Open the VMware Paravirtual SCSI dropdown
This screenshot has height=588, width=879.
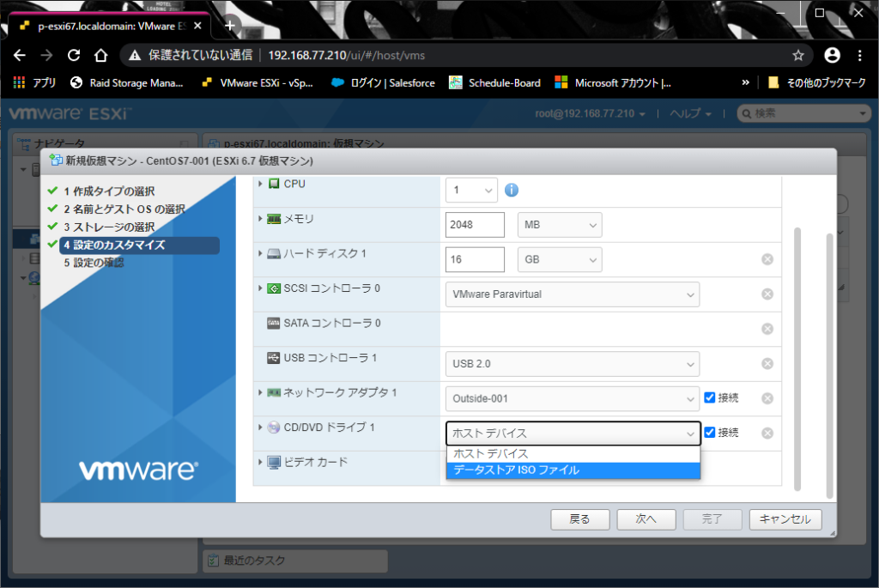[573, 294]
